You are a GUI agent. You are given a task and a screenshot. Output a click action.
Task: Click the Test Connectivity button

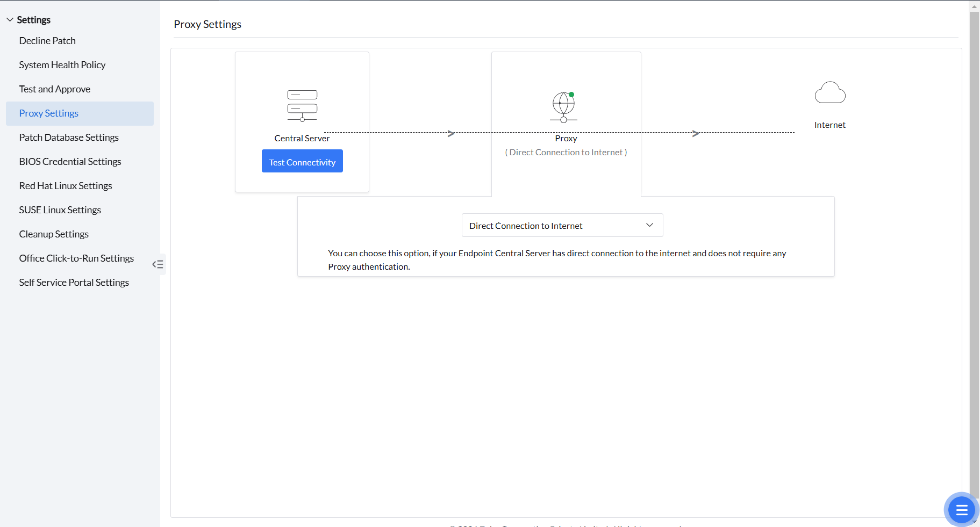[x=302, y=161]
